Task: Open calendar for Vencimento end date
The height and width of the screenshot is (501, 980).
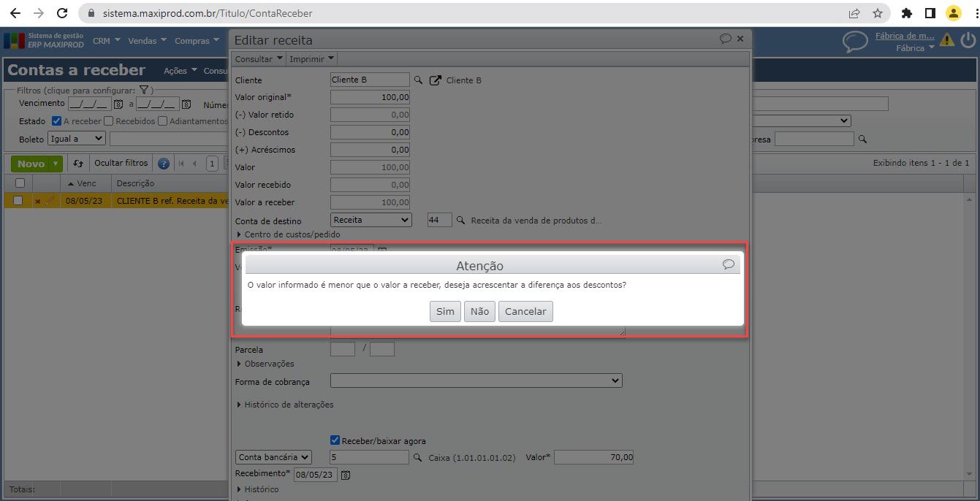Action: coord(186,104)
